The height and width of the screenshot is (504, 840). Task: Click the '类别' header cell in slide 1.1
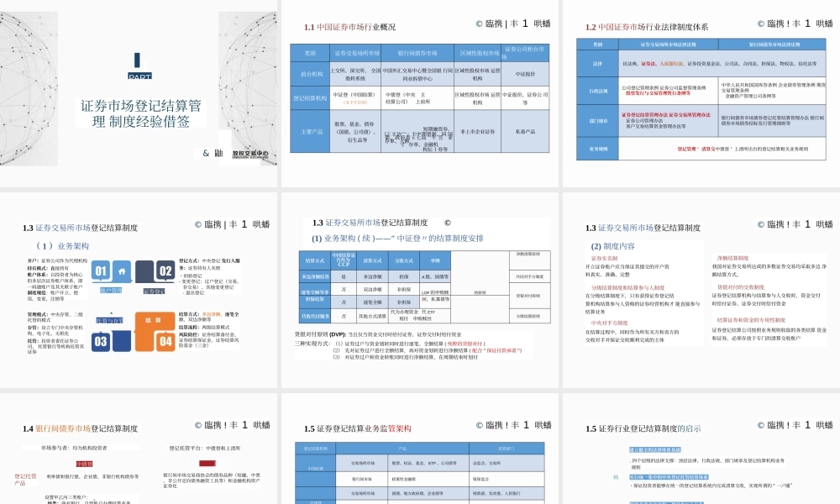pyautogui.click(x=310, y=53)
